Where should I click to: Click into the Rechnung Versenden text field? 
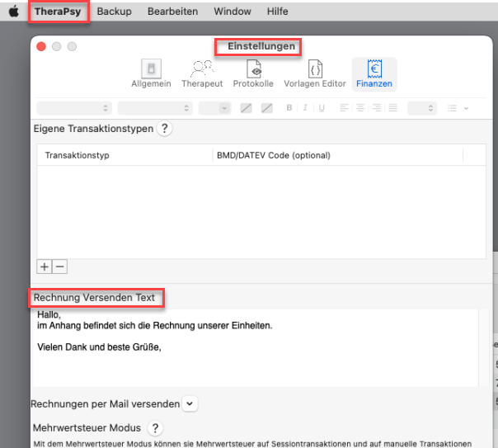256,347
